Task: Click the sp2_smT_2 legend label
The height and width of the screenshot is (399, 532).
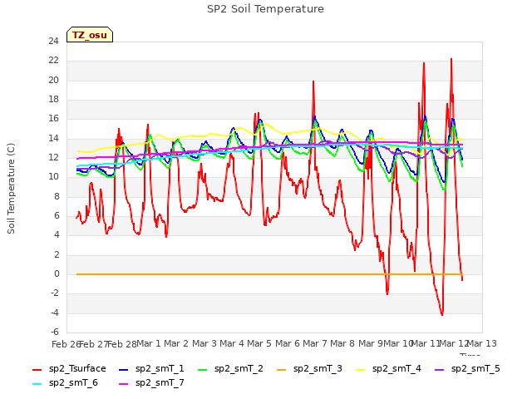Action: pos(239,368)
